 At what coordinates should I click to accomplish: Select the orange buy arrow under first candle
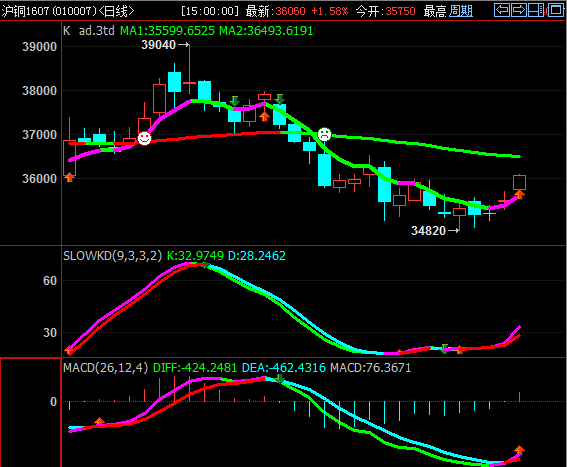pyautogui.click(x=69, y=177)
